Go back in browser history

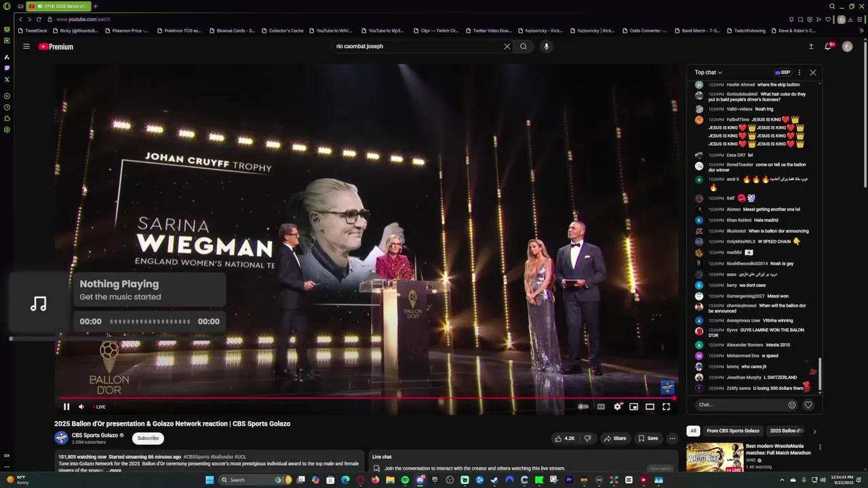pyautogui.click(x=20, y=19)
